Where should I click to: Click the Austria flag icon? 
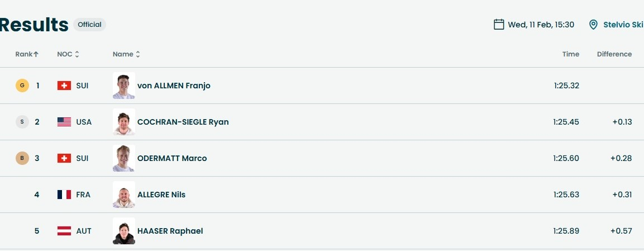[64, 231]
